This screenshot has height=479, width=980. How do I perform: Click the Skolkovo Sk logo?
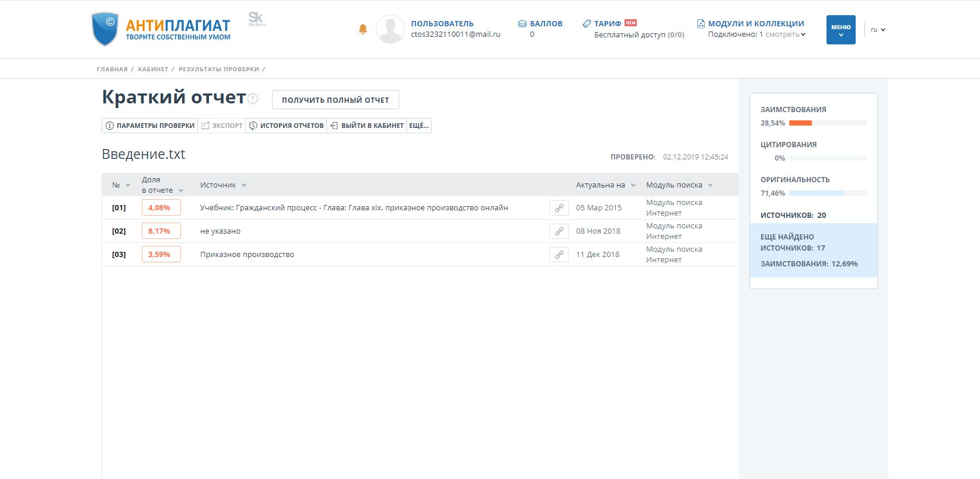(256, 19)
